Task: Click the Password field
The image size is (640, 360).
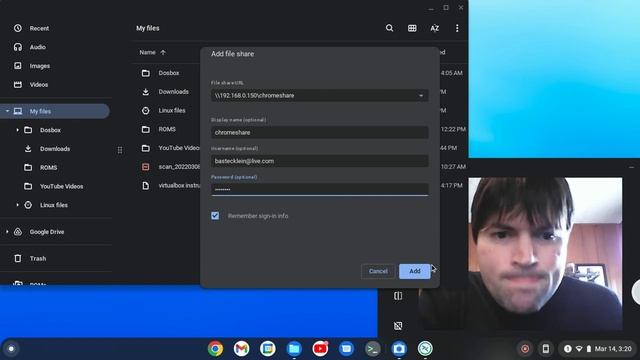Action: [x=320, y=189]
